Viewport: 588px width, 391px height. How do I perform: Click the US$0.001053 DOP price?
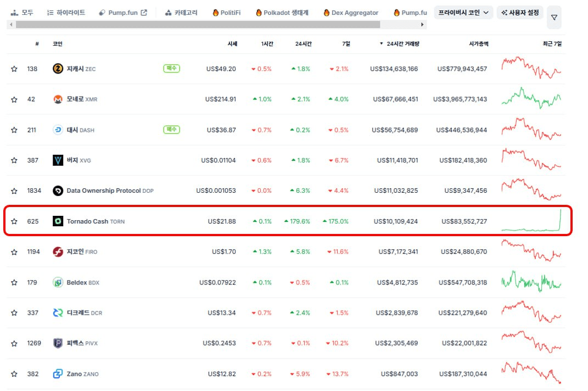216,191
